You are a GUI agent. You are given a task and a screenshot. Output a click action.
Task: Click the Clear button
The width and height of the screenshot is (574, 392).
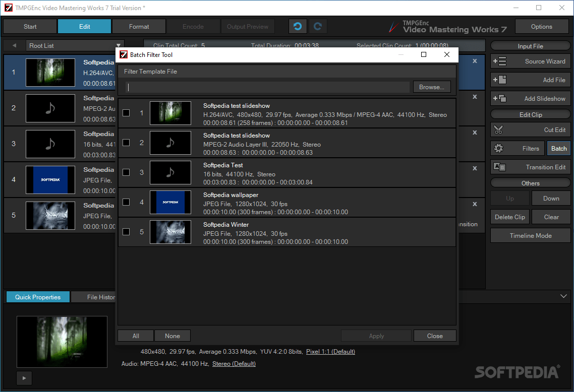[x=551, y=217]
